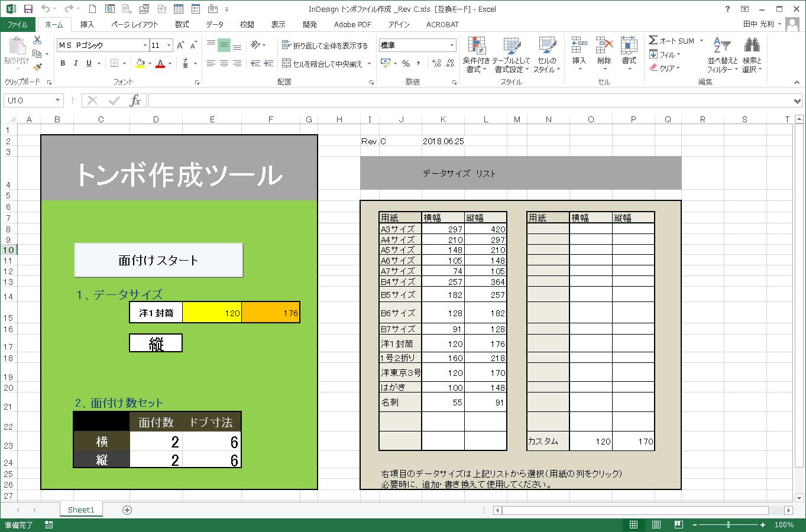Save the workbook from quick access toolbar

[28, 9]
